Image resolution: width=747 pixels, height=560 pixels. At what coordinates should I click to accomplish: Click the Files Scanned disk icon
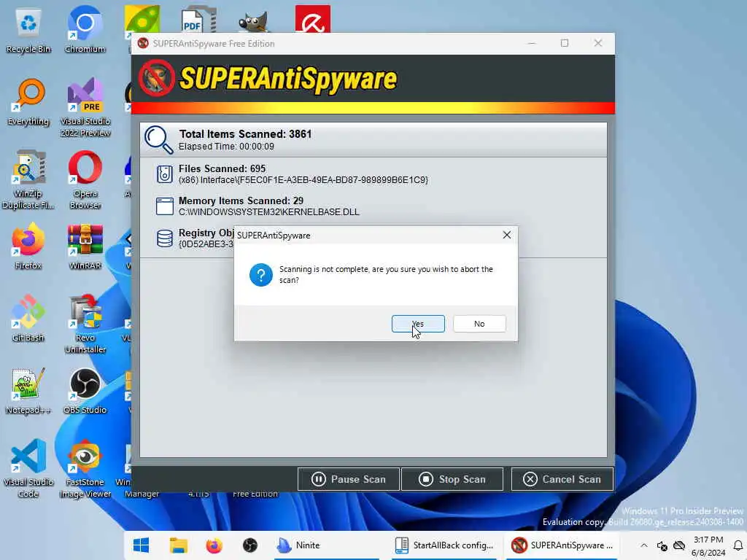(165, 174)
